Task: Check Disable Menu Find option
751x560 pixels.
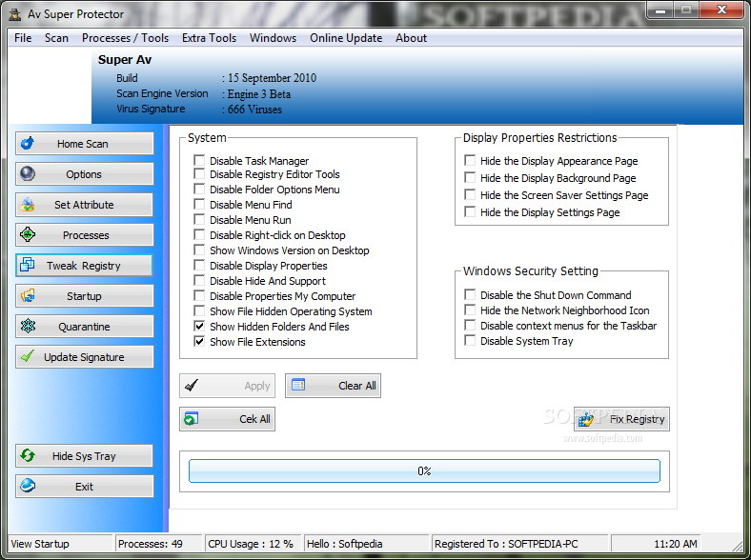Action: pos(199,204)
